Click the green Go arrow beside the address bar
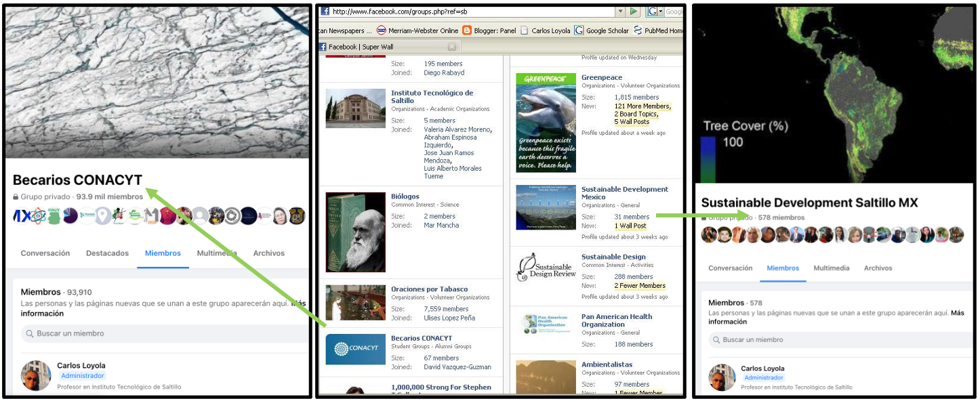Viewport: 980px width, 401px height. [x=634, y=12]
